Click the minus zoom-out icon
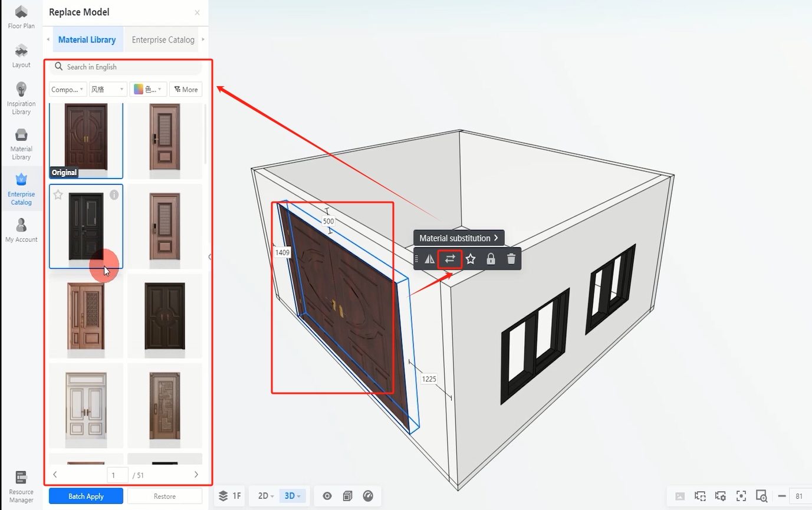Image resolution: width=812 pixels, height=510 pixels. click(782, 496)
